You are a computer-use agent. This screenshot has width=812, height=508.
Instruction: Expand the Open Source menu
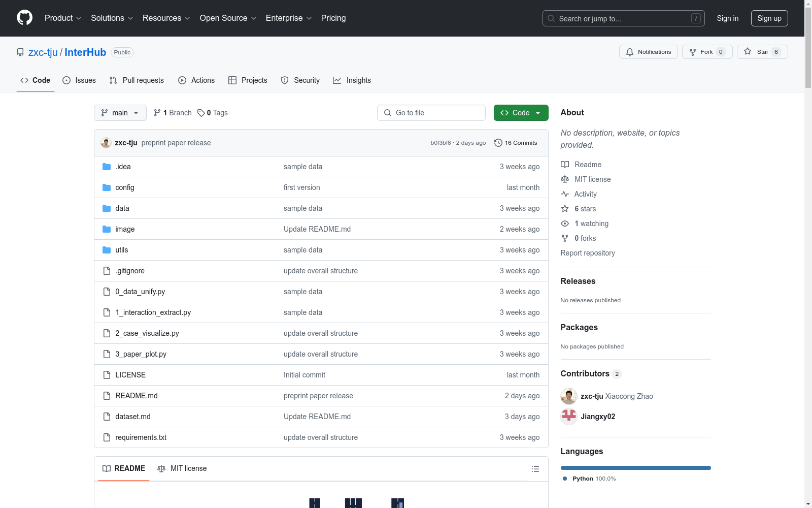[228, 18]
